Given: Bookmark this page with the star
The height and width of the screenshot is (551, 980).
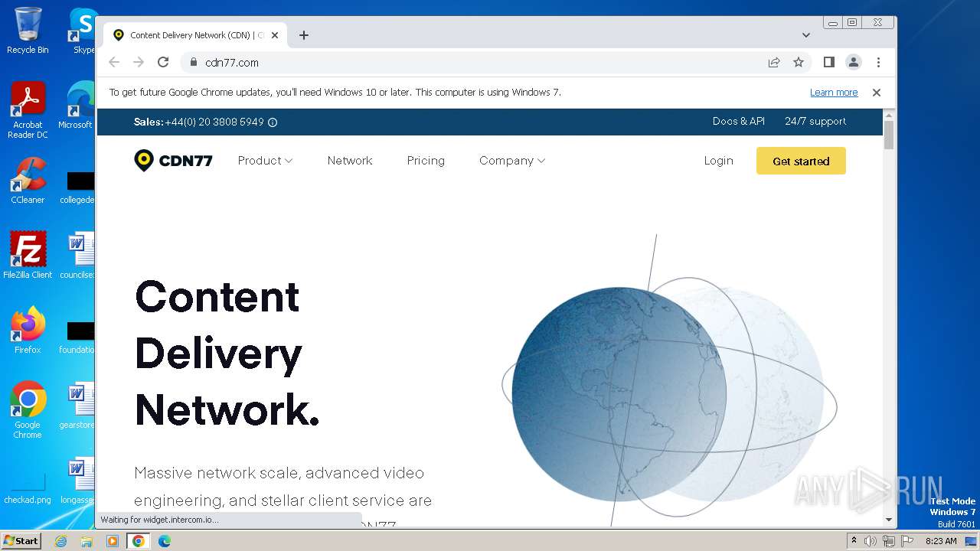Looking at the screenshot, I should click(x=799, y=62).
